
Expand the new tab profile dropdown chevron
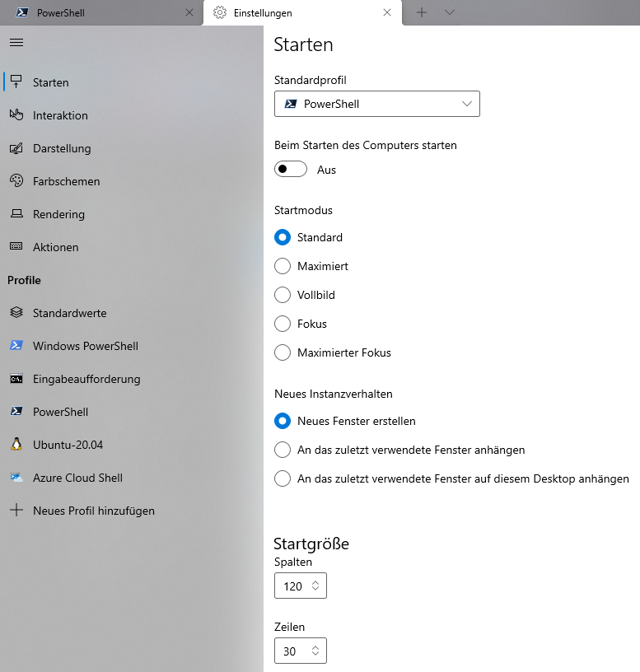(x=449, y=12)
